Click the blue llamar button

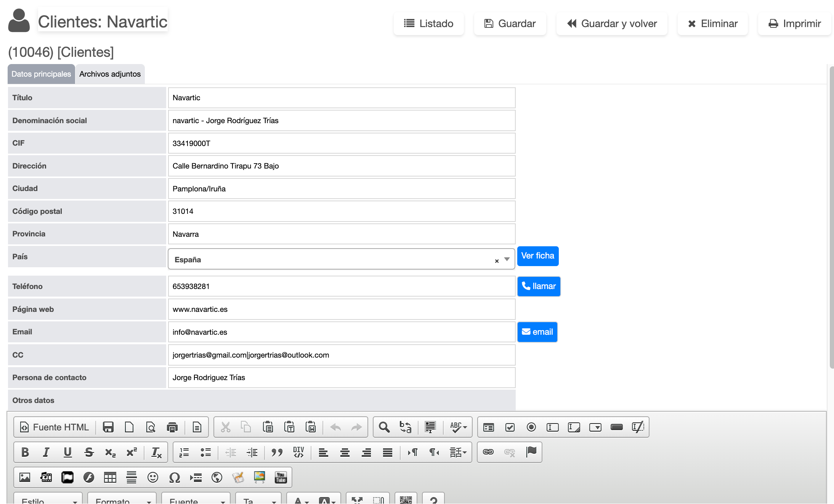coord(539,286)
